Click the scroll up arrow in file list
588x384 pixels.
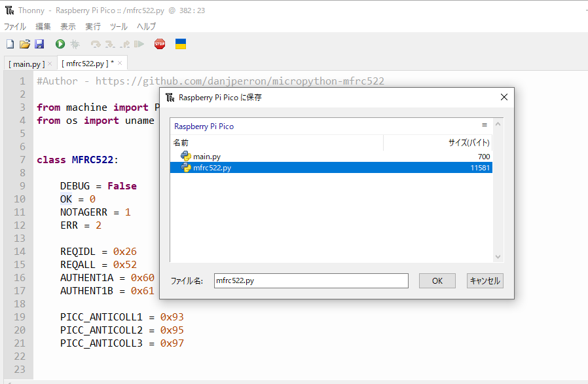(x=498, y=124)
